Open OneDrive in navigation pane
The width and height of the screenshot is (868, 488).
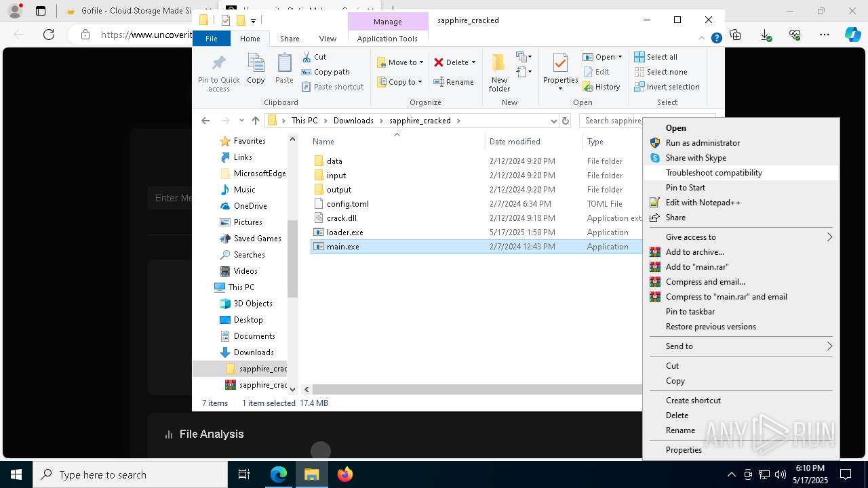250,206
